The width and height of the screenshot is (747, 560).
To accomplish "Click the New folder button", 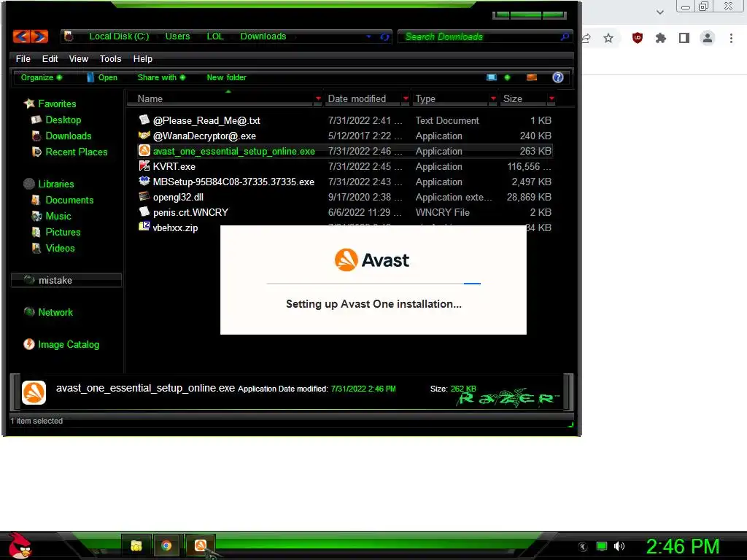I will click(x=227, y=77).
